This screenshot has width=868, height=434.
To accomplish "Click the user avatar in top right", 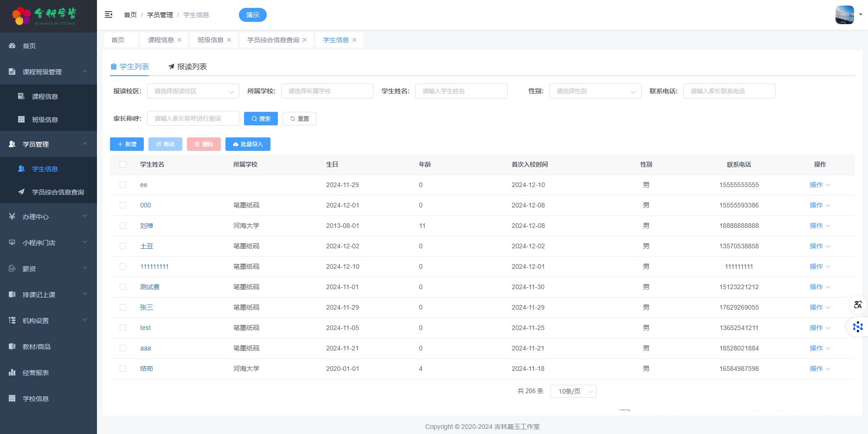I will (x=844, y=15).
